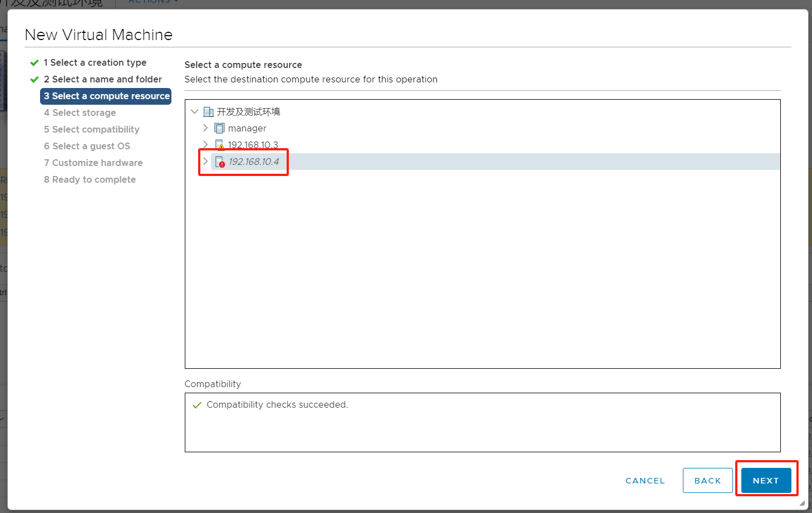Click the 'Compatibility checks succeeded.' message
This screenshot has height=513, width=812.
pos(277,404)
